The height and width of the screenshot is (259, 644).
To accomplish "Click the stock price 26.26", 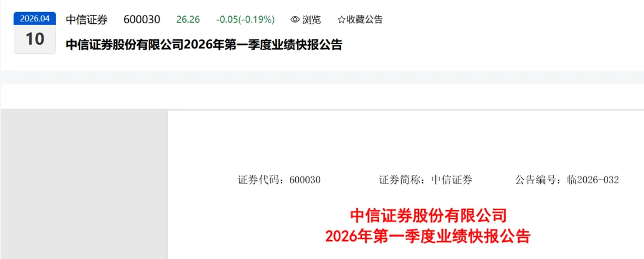I will (188, 19).
